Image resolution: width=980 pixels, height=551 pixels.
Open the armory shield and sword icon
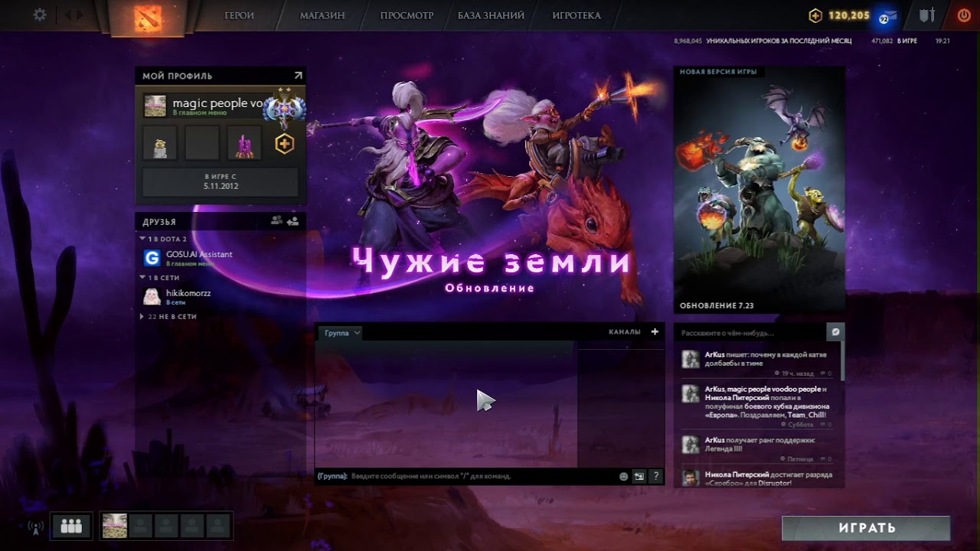click(927, 15)
